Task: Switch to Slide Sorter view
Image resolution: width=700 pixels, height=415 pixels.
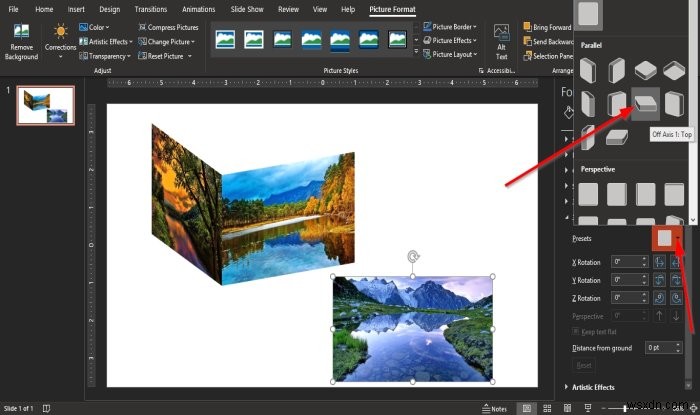Action: pyautogui.click(x=547, y=408)
